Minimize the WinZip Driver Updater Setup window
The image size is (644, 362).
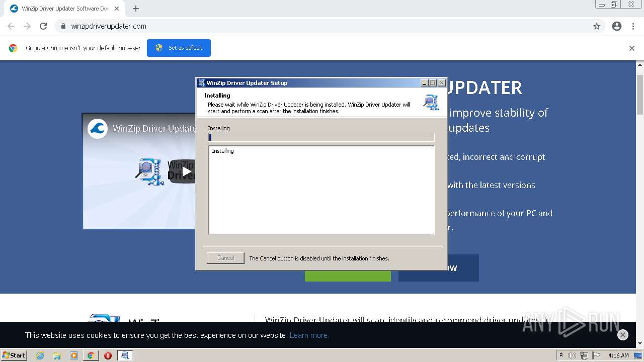pos(424,83)
